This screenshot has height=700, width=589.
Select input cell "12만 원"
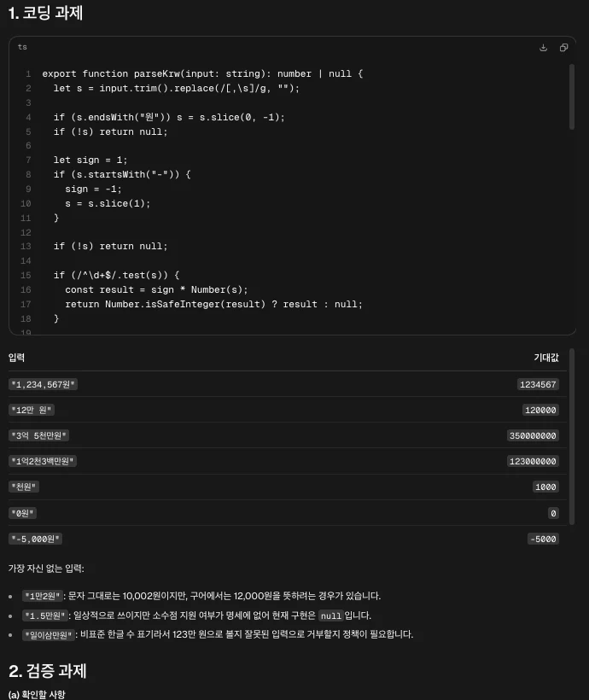[32, 410]
